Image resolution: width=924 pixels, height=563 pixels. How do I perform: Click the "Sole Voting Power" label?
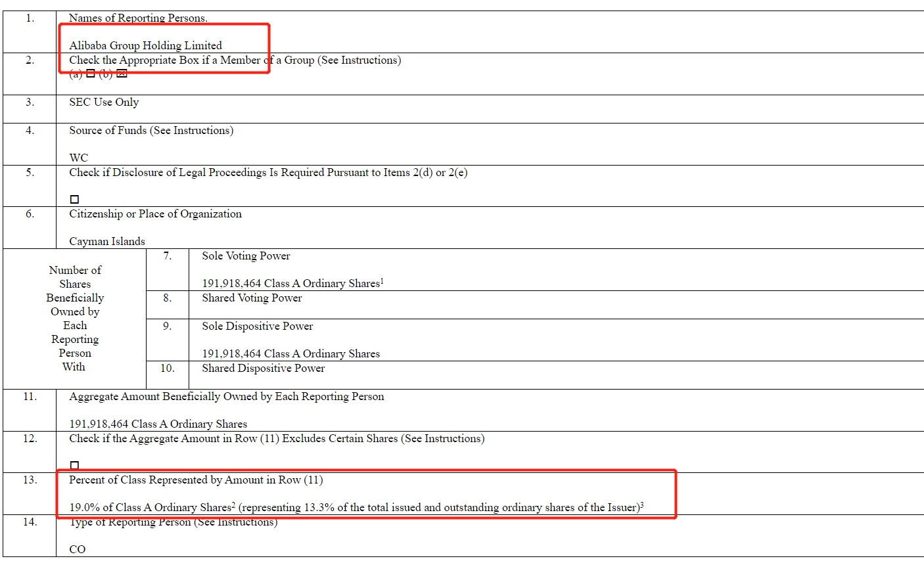pyautogui.click(x=246, y=256)
